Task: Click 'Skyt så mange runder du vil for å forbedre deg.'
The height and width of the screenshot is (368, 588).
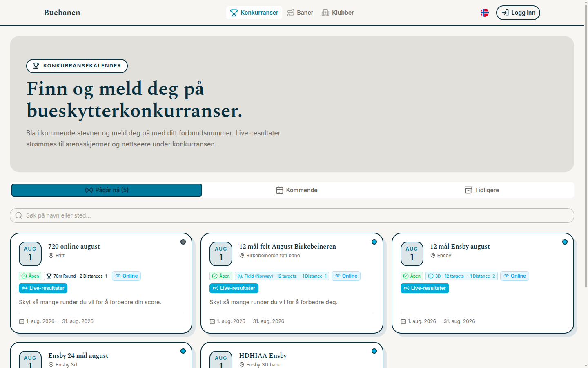Action: click(x=274, y=302)
